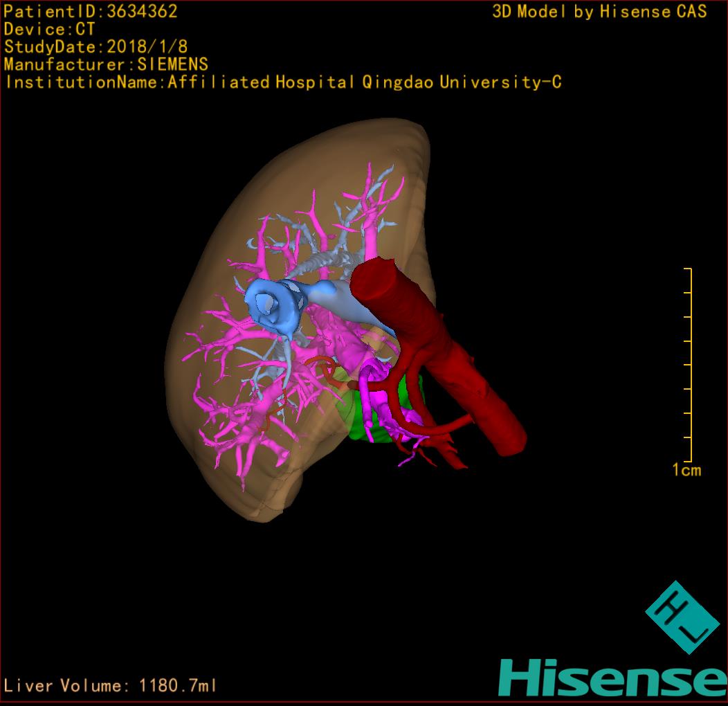Click the Manufacturer:SIEMENS label
Screen dimensions: 728x706
pos(106,64)
